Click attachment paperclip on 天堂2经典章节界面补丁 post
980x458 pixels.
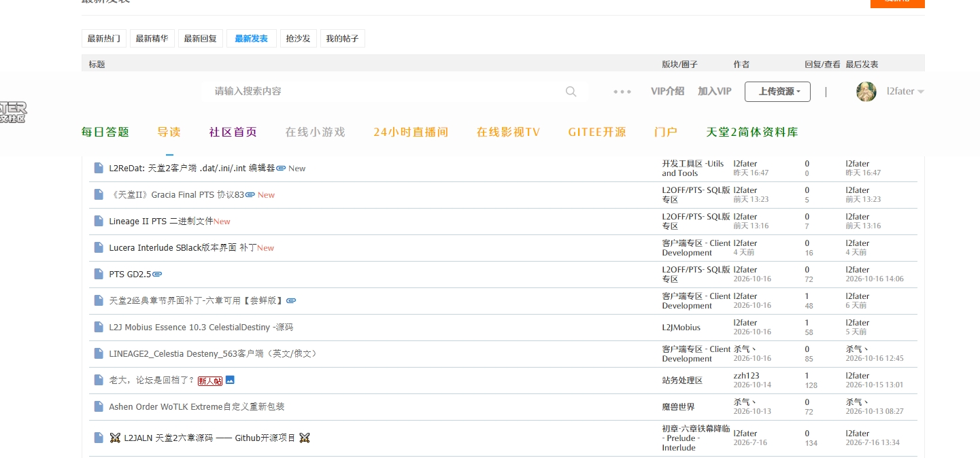291,300
